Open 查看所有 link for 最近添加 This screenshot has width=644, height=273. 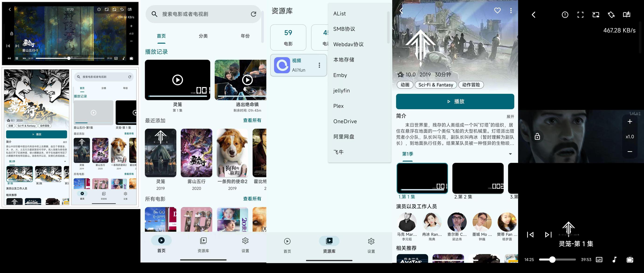[x=252, y=120]
